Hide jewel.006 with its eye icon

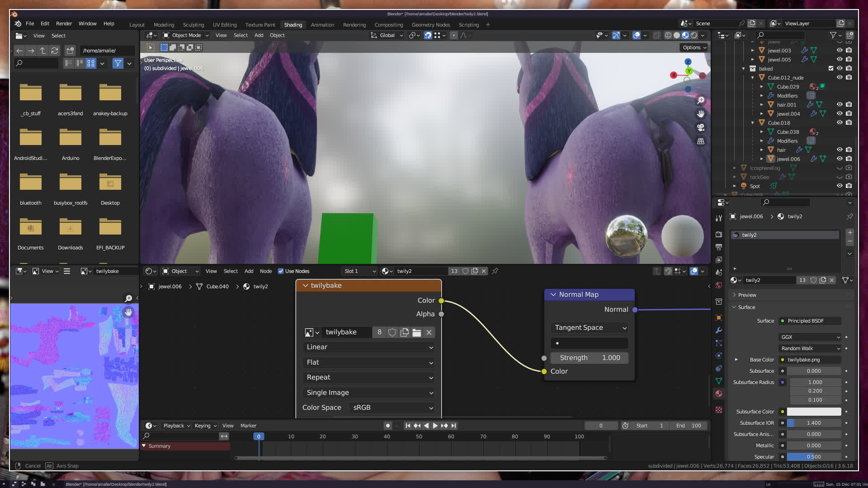(x=840, y=159)
